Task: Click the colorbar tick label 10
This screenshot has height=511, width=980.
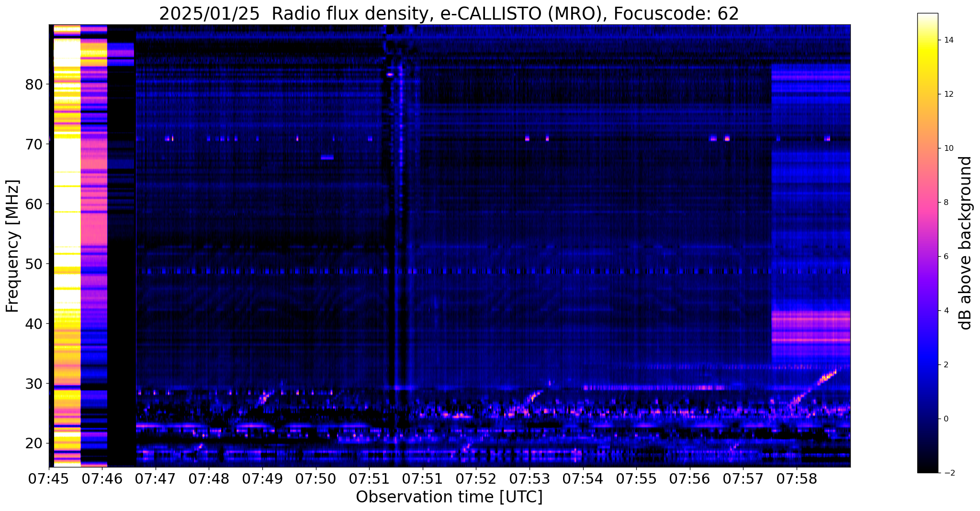Action: (948, 148)
